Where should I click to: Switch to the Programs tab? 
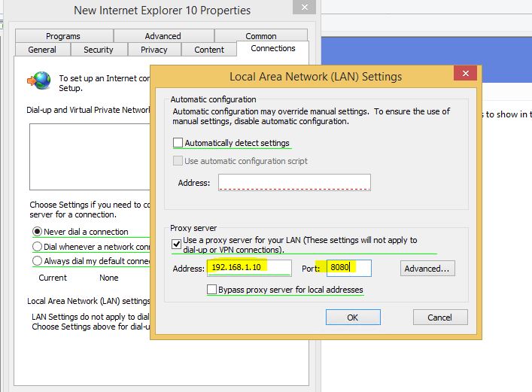64,36
